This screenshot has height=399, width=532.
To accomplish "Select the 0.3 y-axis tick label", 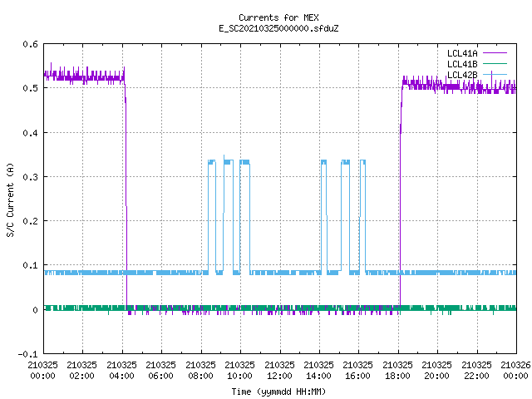I will click(30, 177).
